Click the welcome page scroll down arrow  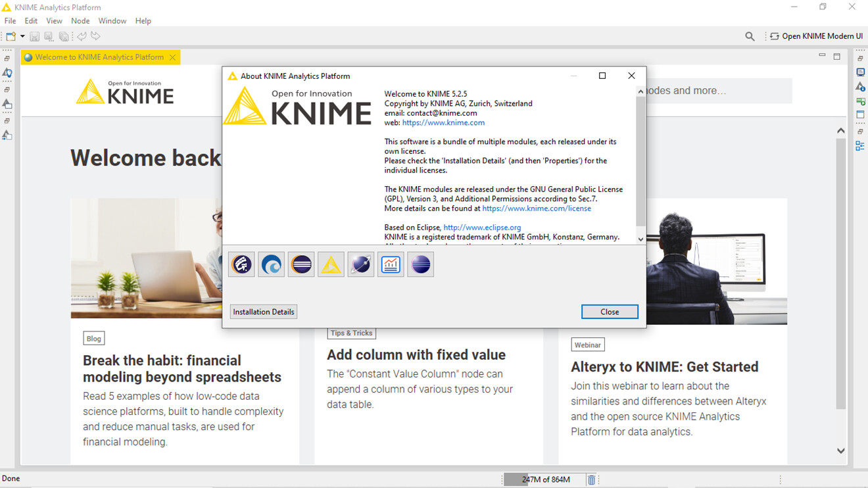pyautogui.click(x=840, y=451)
